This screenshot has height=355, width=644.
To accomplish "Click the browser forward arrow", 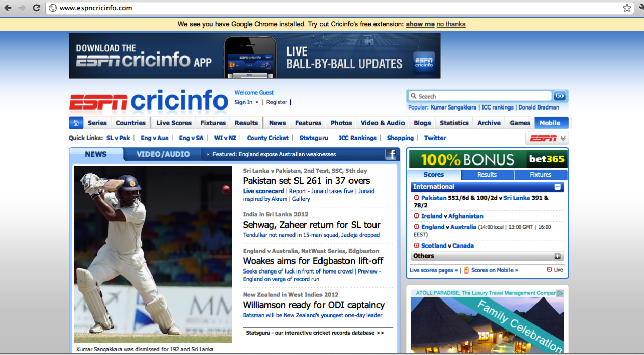I will (x=22, y=8).
